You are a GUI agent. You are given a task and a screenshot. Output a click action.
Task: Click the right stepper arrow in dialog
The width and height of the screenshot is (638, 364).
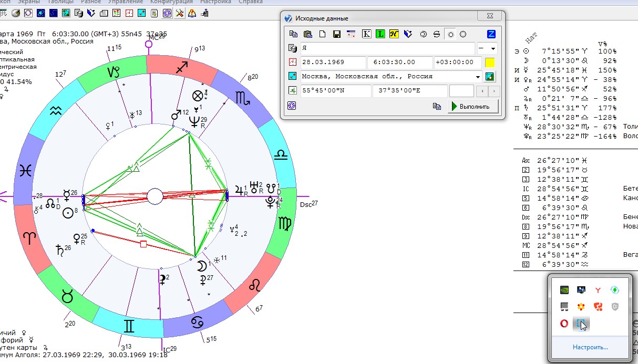pyautogui.click(x=494, y=91)
